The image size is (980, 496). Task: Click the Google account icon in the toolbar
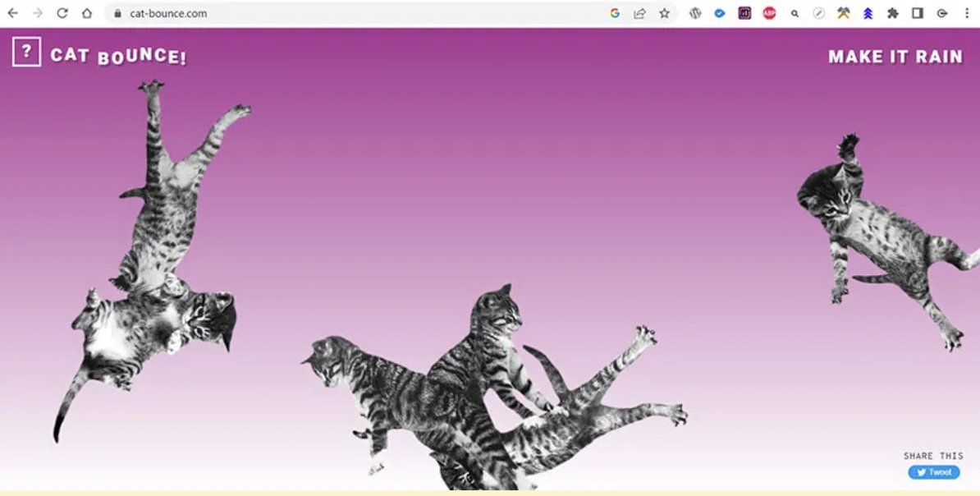tap(616, 13)
